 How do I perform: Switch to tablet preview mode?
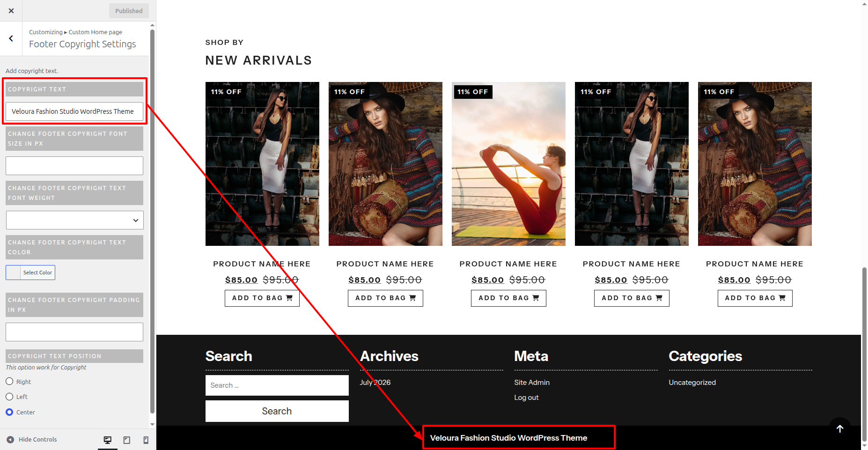[x=127, y=440]
